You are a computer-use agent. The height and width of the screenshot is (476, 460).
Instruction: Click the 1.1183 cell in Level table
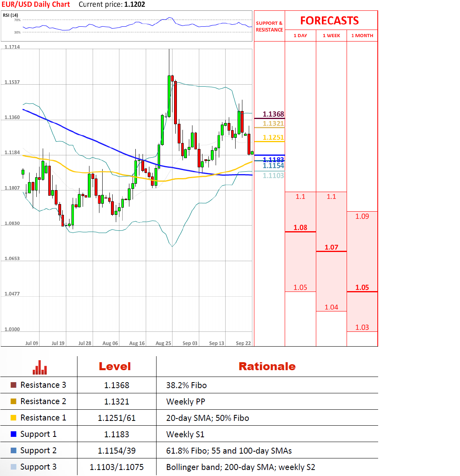117,434
